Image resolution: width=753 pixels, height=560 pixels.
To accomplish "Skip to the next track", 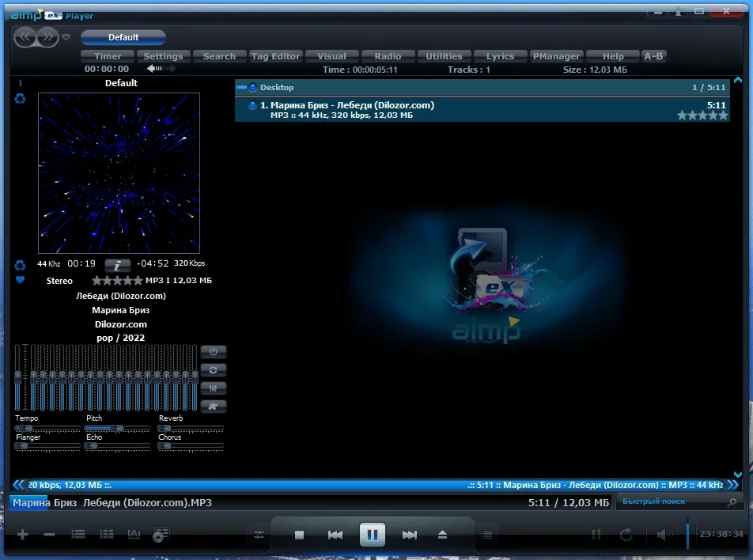I will coord(409,535).
